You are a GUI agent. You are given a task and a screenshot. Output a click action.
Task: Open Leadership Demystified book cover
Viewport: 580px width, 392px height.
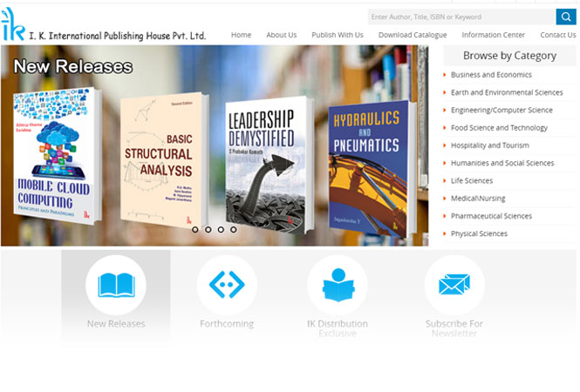270,165
